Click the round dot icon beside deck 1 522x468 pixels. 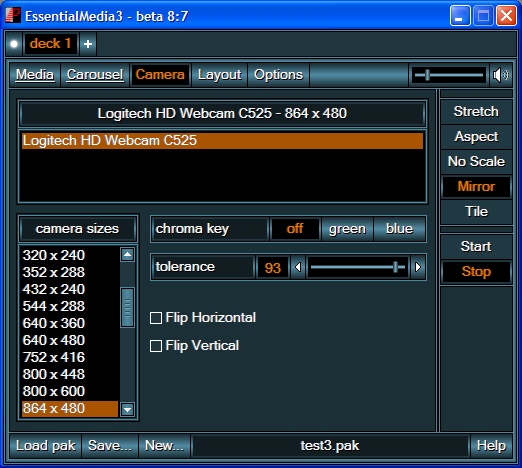(14, 44)
